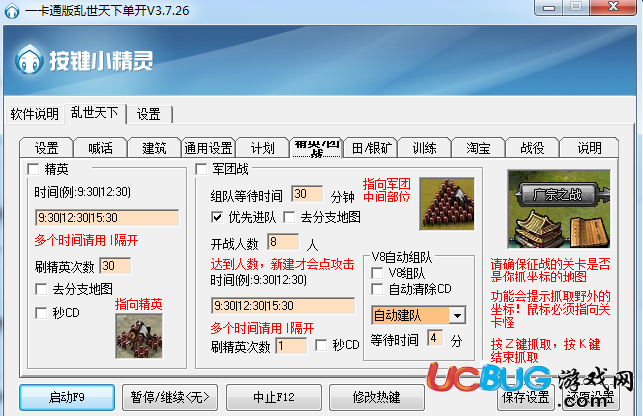643x416 pixels.
Task: Check the V8组队 checkbox
Action: (x=377, y=273)
